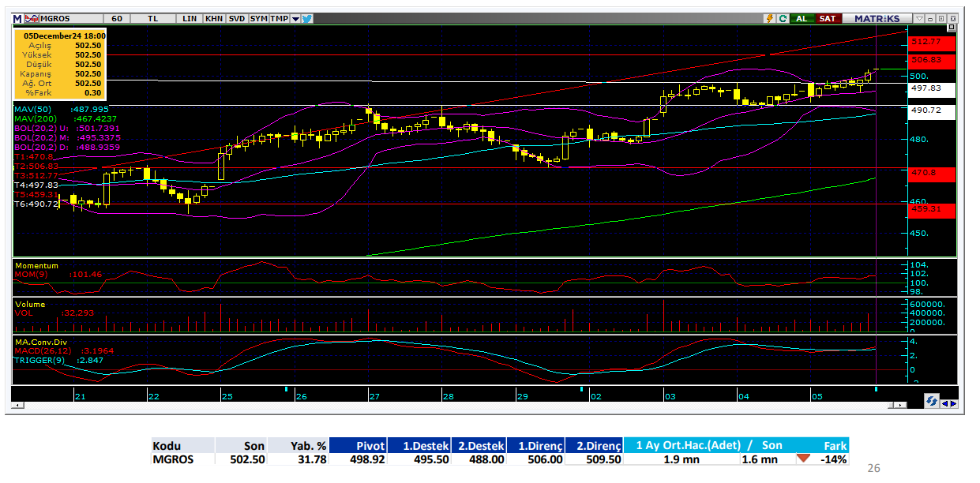Toggle LIN scale mode
Viewport: 980px width, 483px height.
190,18
